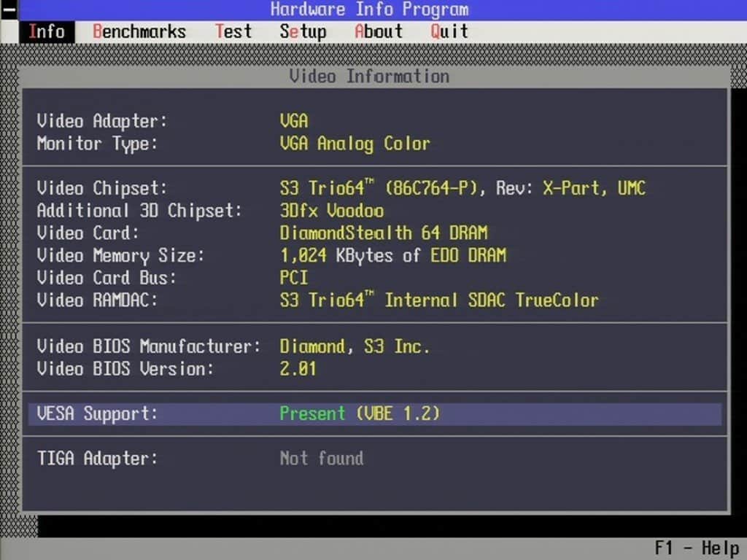Screen dimensions: 747x560
Task: Click the '3Dfx Voodoo' value
Action: [332, 211]
